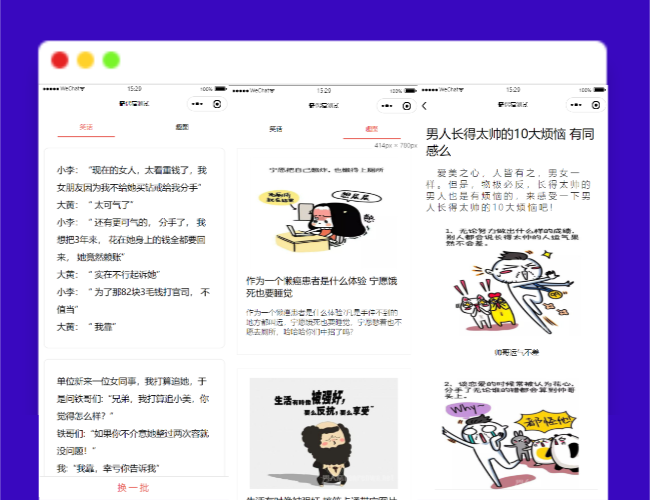Open the joke card starting with 单位新来一位女同事

pos(134,418)
